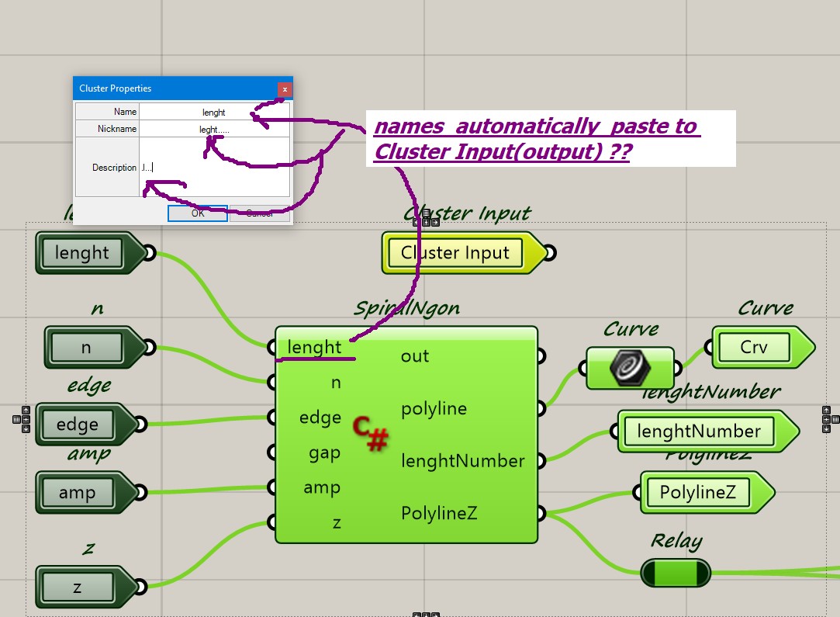Screen dimensions: 840x617
Task: Select the lenght input parameter capsule
Action: [x=81, y=252]
